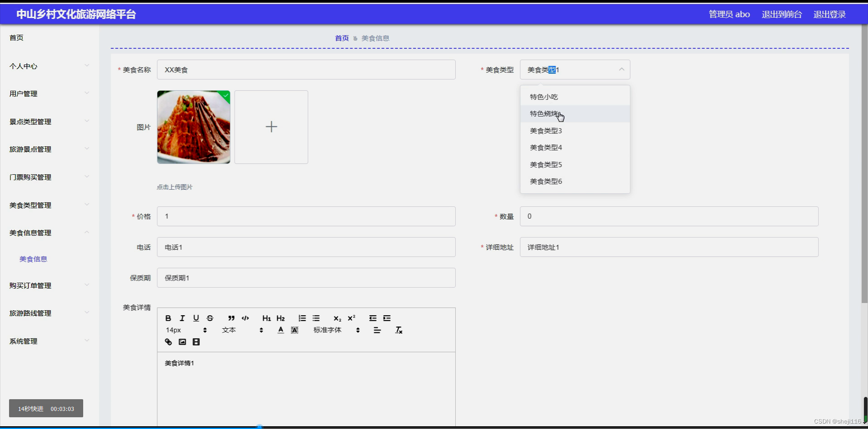Insert a blockquote in the details editor
The width and height of the screenshot is (868, 429).
tap(231, 318)
